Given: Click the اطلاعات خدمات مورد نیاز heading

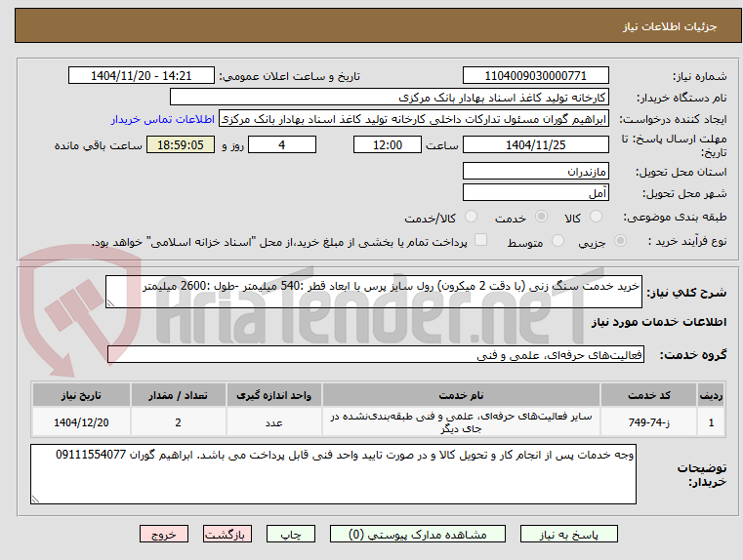Looking at the screenshot, I should (x=659, y=322).
